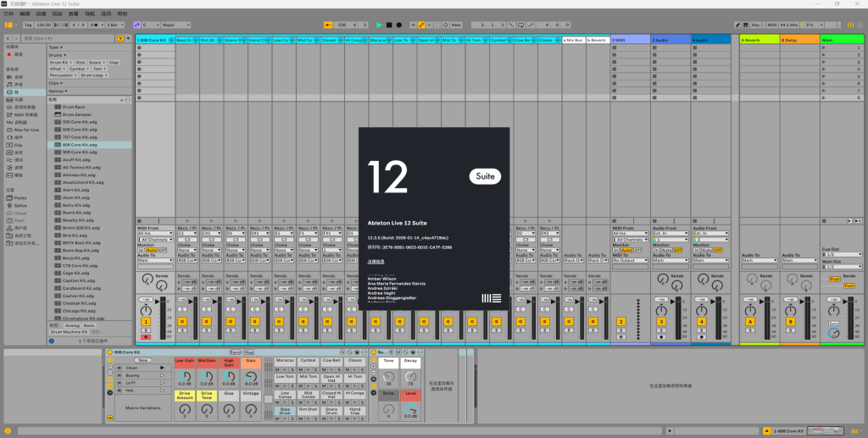Open the 文件 menu

tap(8, 14)
